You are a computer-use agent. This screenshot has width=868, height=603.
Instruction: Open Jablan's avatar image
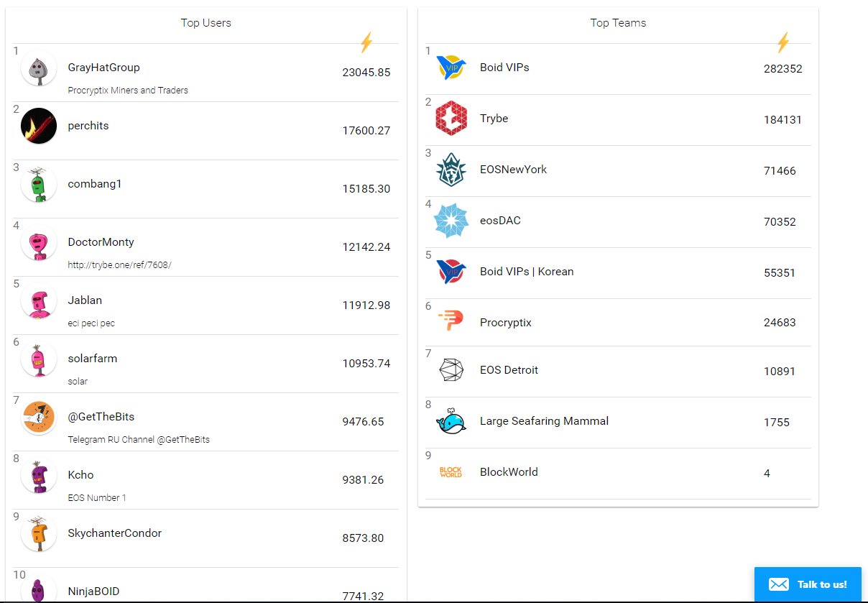pos(39,301)
